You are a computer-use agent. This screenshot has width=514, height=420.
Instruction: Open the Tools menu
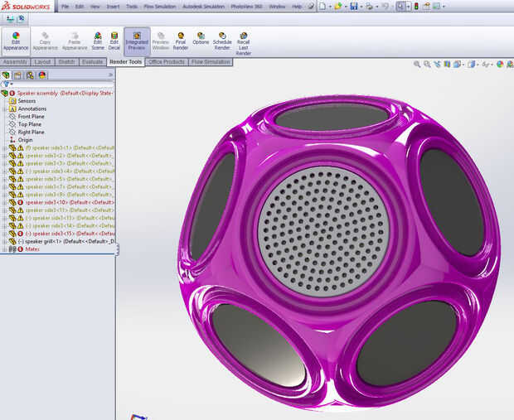[x=132, y=7]
